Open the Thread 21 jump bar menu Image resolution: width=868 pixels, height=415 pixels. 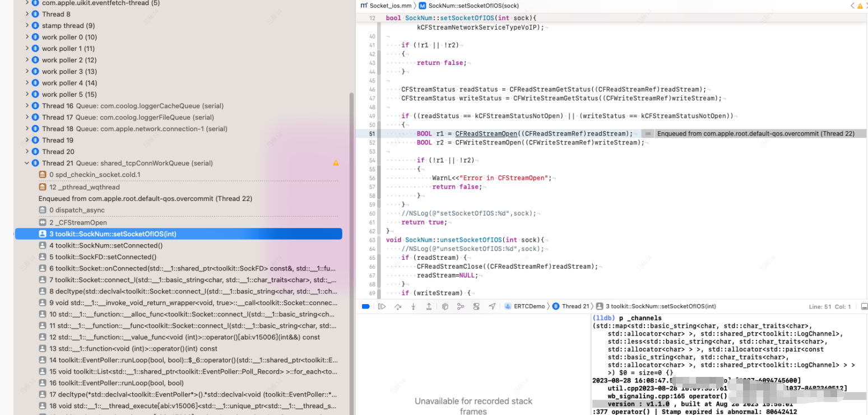[574, 306]
